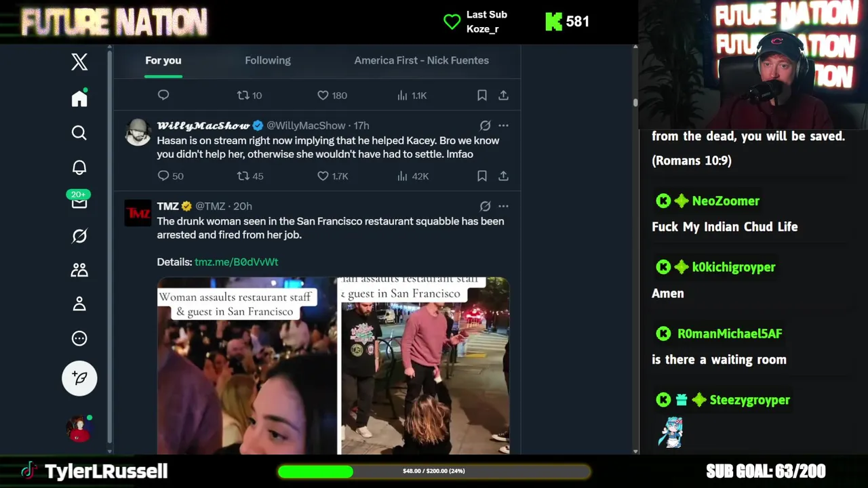868x488 pixels.
Task: Click the Last Sub heart icon
Action: [452, 22]
